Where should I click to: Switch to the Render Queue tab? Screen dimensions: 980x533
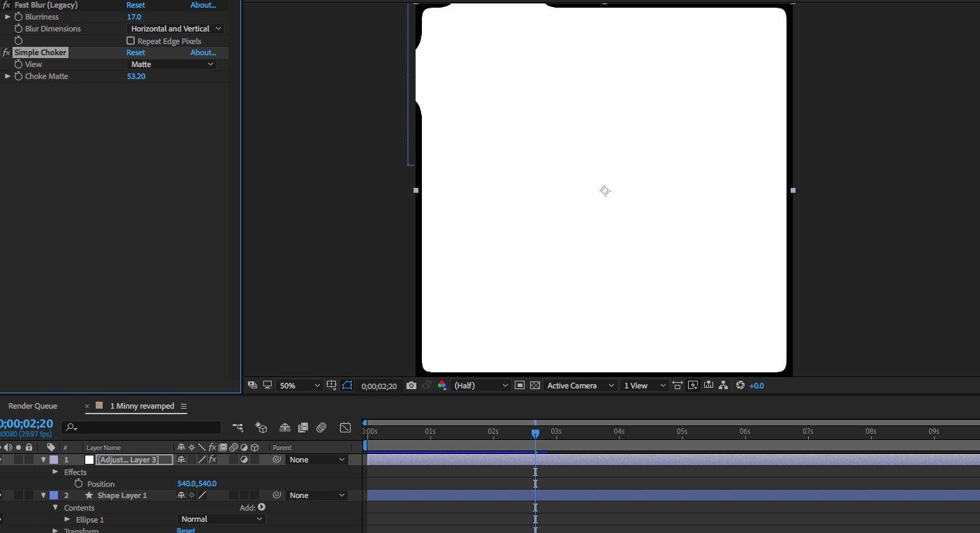pyautogui.click(x=33, y=406)
